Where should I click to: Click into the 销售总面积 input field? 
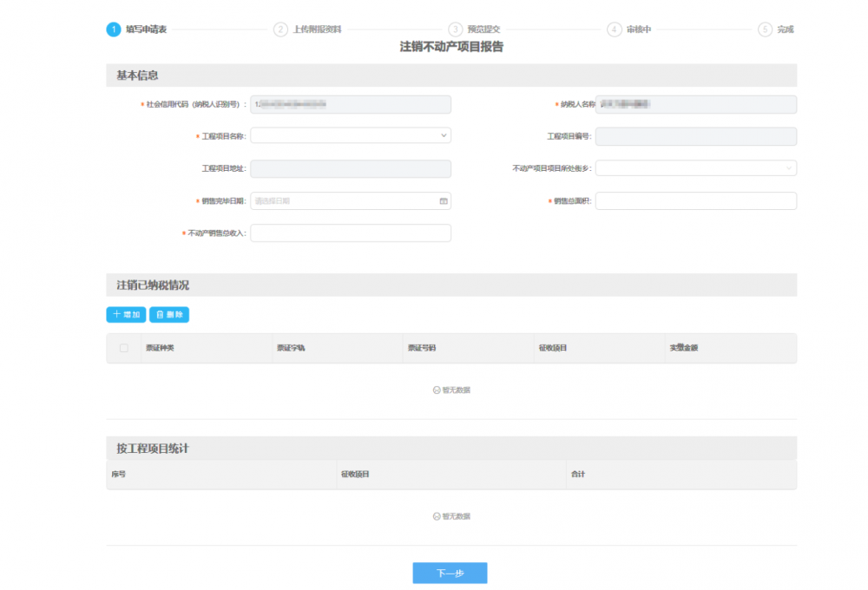pos(695,201)
